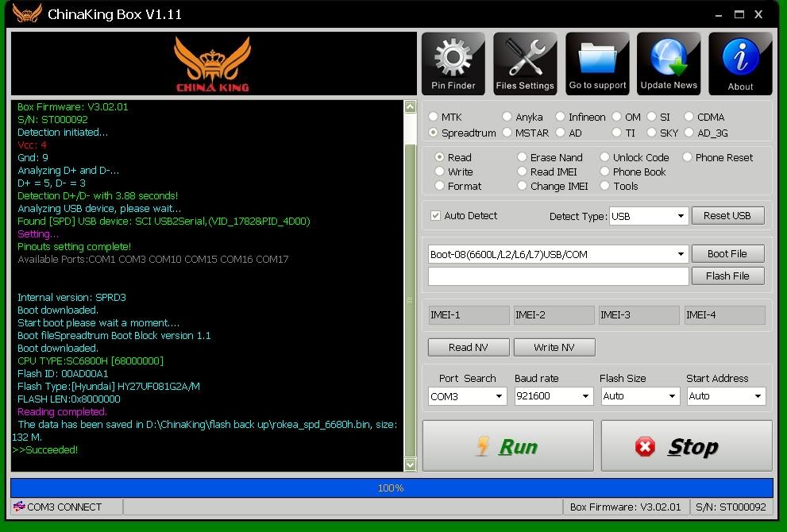Click the log scrollbar up arrow
Screen dimensions: 787x532
(410, 106)
